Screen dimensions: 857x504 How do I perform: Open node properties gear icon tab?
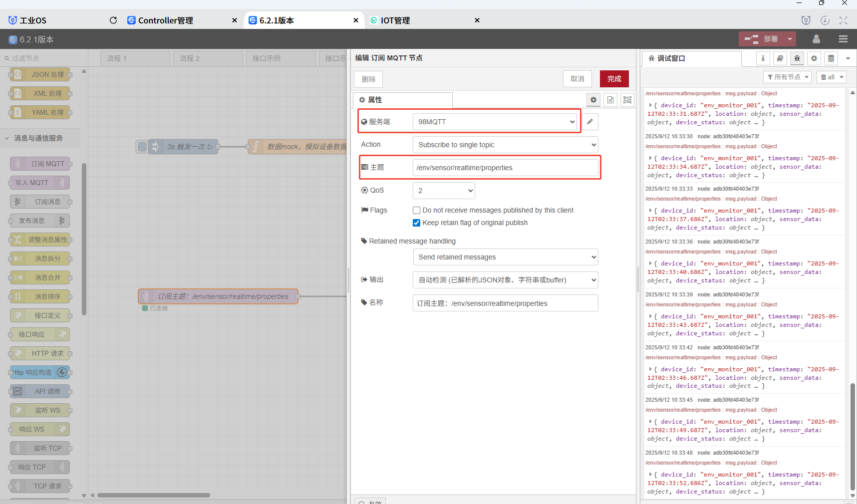pyautogui.click(x=593, y=100)
